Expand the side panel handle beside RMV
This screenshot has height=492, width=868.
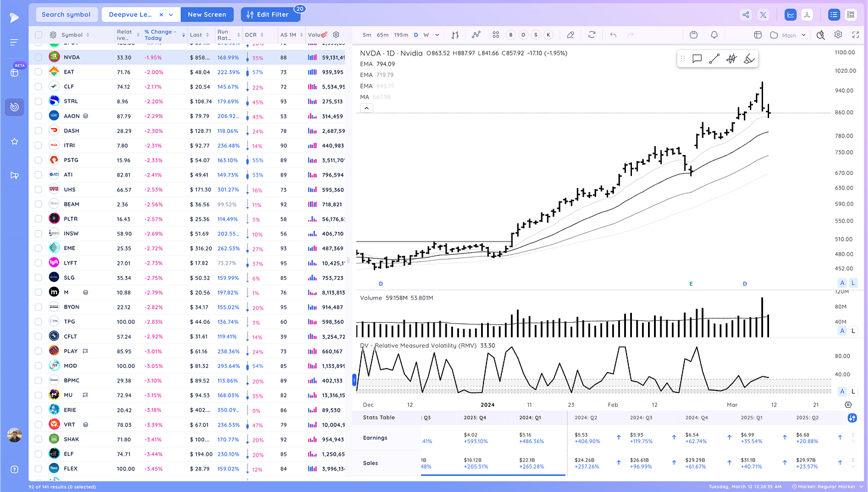[x=355, y=379]
